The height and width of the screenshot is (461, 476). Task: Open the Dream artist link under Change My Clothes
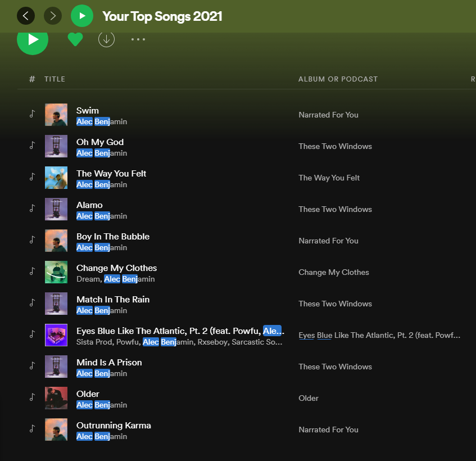88,279
